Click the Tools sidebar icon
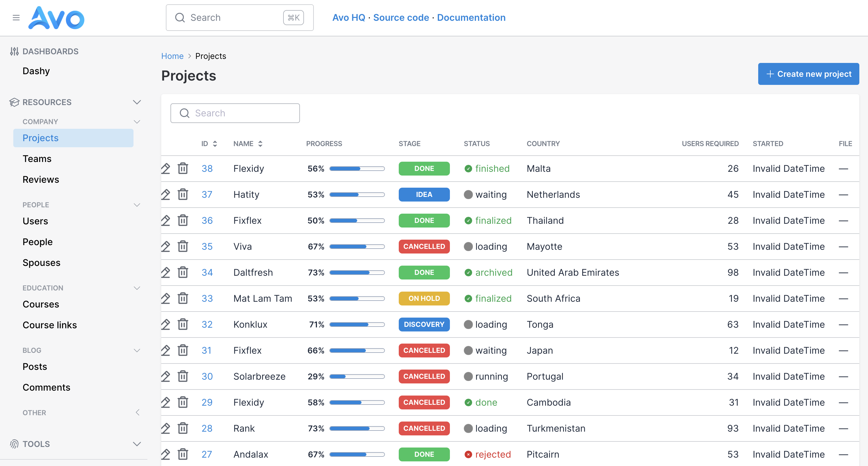 (x=14, y=444)
